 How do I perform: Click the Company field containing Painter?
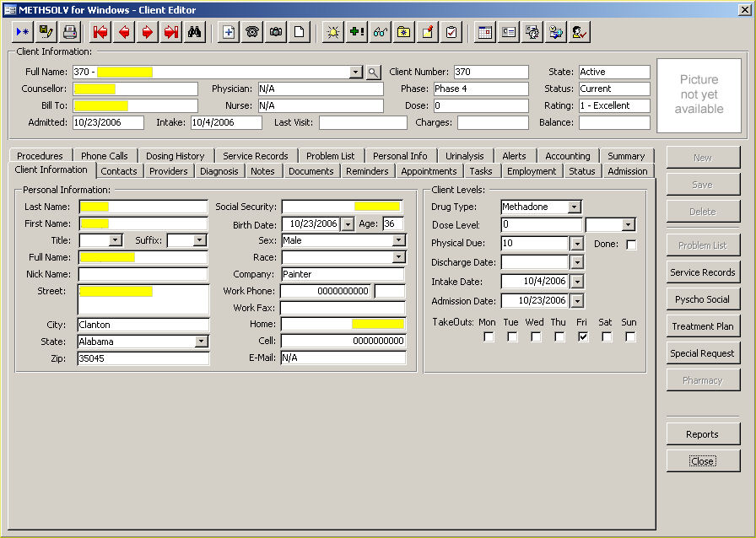[x=343, y=274]
